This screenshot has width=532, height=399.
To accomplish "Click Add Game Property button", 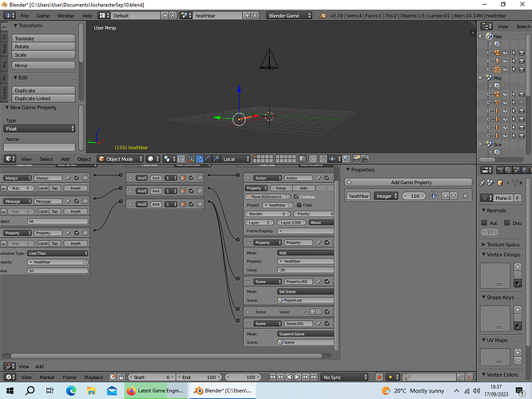I will 408,183.
